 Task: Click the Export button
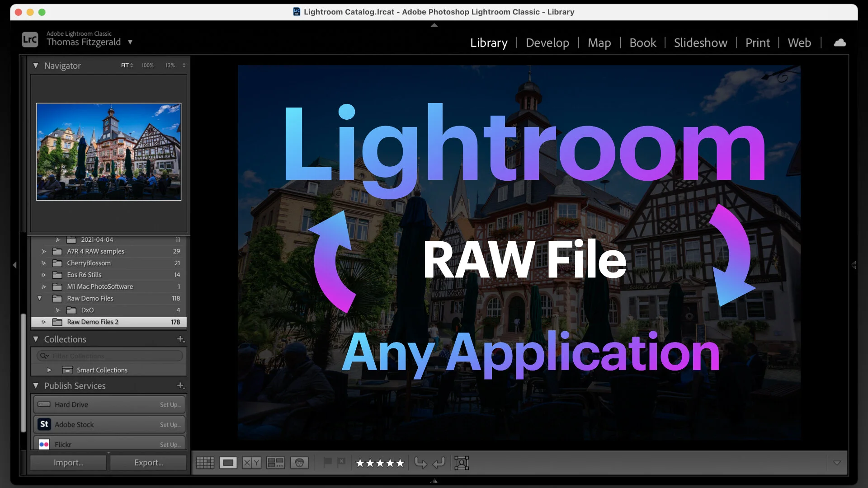click(148, 463)
